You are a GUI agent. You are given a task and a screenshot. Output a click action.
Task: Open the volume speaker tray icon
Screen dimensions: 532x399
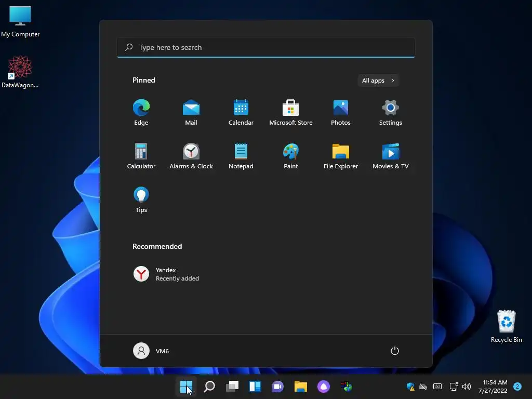tap(467, 387)
